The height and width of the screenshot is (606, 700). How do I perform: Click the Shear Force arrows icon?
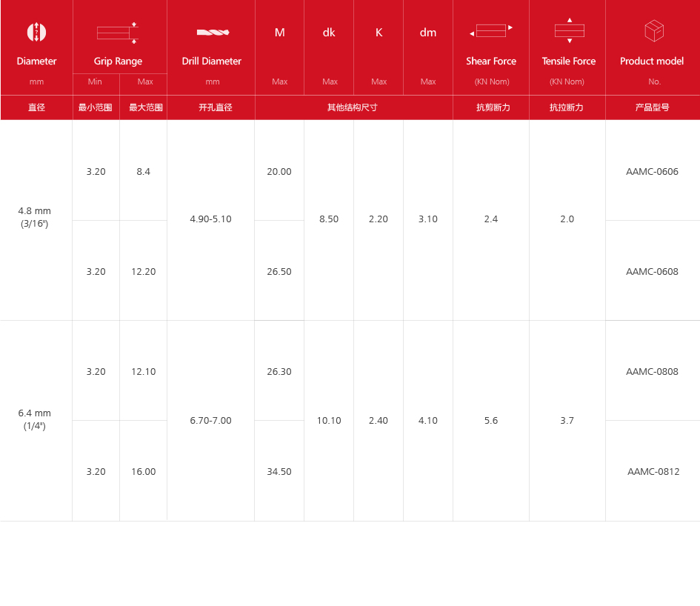(491, 31)
